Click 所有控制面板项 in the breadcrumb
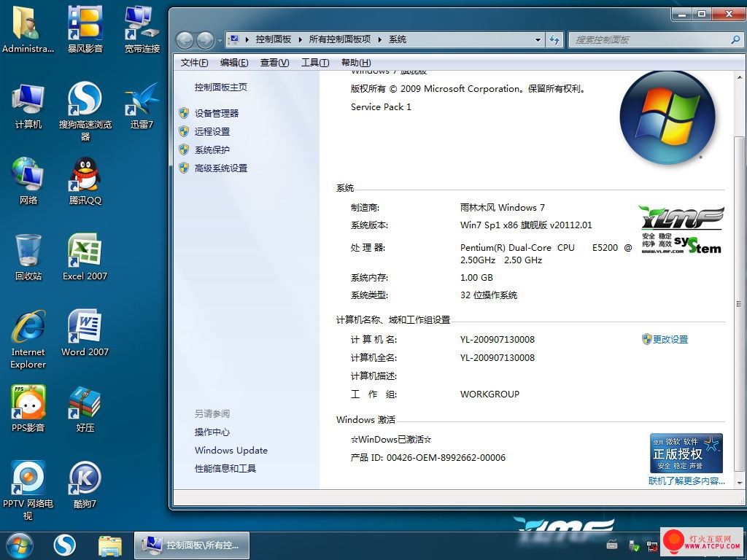Screen dimensions: 747x560 [x=340, y=39]
